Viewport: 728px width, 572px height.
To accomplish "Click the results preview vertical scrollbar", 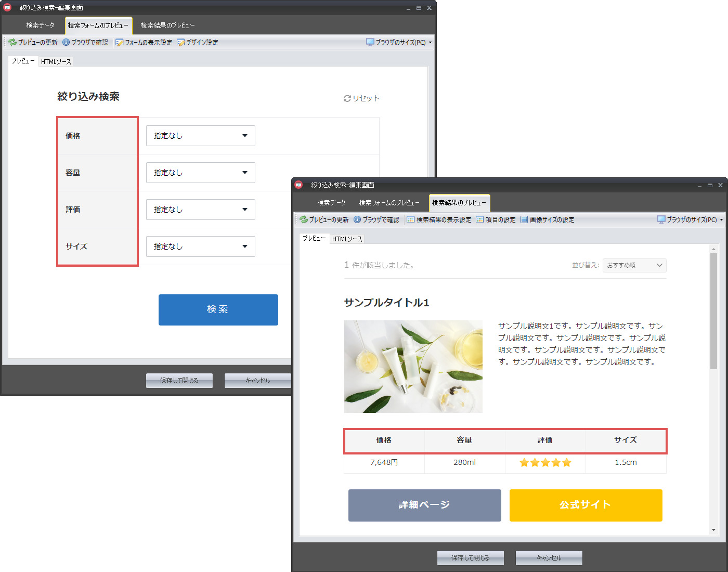I will (x=713, y=312).
